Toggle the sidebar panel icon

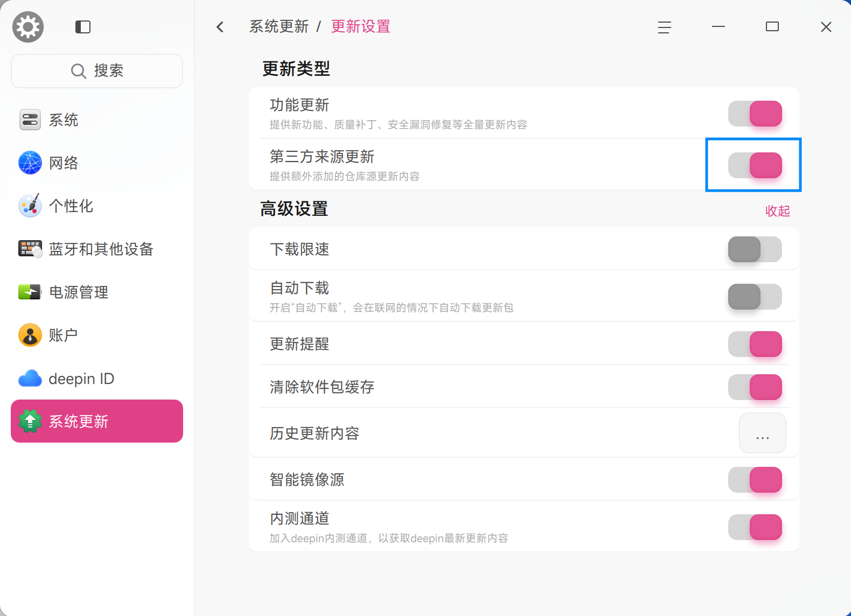point(83,27)
